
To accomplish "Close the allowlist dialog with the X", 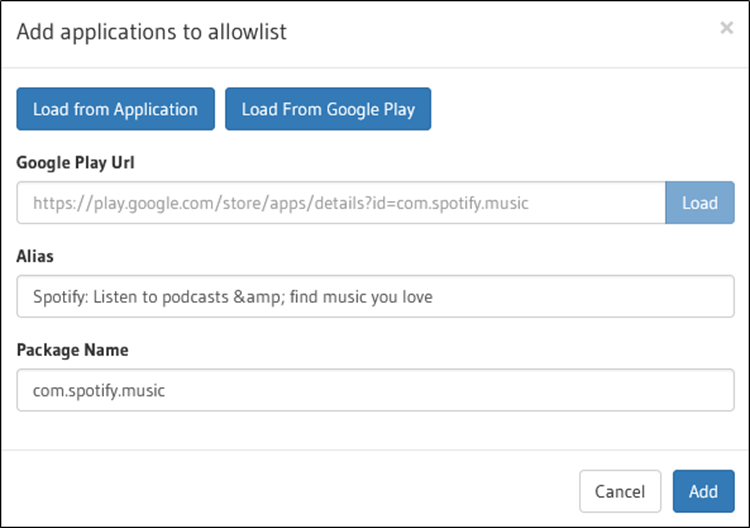I will pos(727,28).
